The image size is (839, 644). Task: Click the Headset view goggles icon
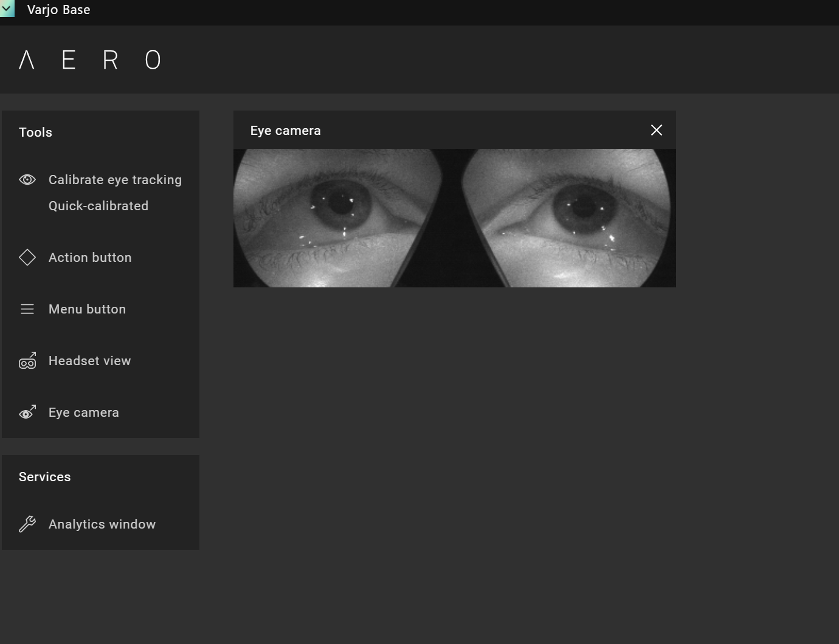pyautogui.click(x=27, y=361)
